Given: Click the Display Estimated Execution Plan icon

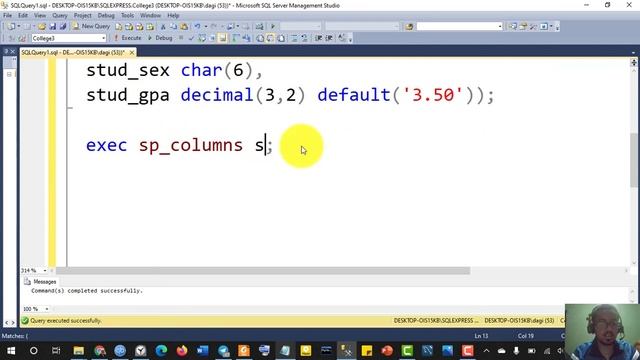Looking at the screenshot, I should (202, 38).
